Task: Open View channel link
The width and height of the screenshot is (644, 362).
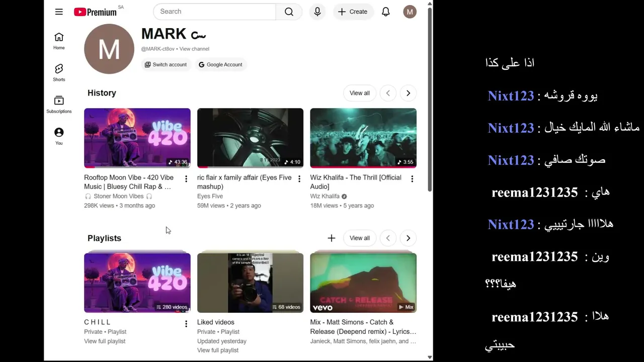Action: 194,49
